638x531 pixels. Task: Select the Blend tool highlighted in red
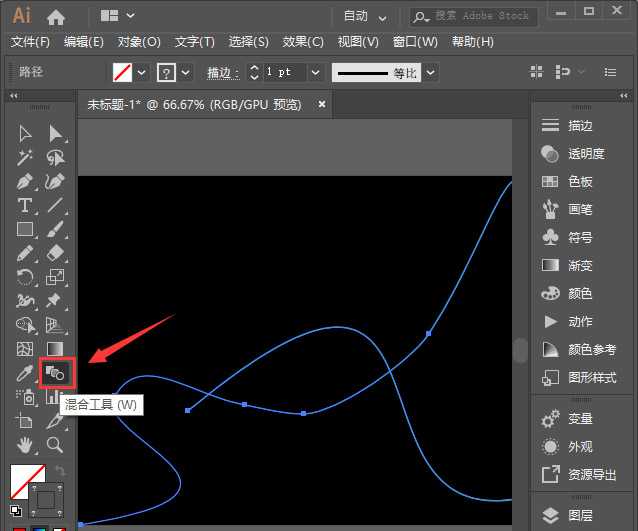(x=55, y=373)
